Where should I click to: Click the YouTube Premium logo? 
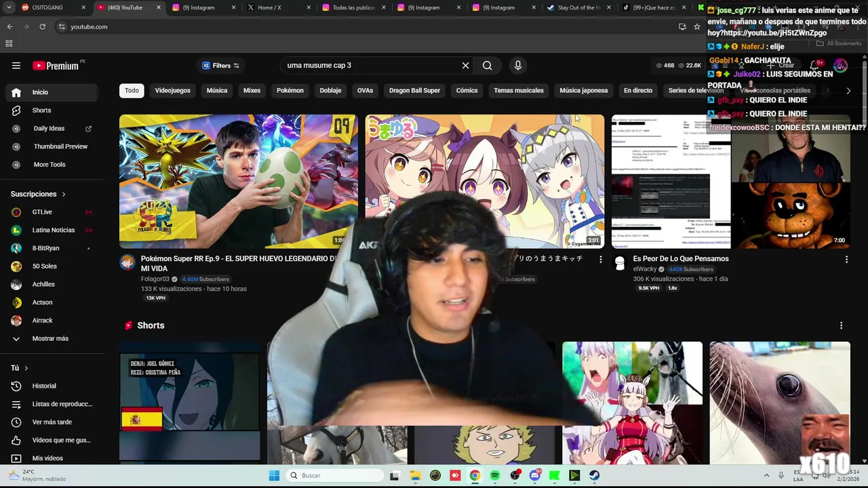pos(56,66)
